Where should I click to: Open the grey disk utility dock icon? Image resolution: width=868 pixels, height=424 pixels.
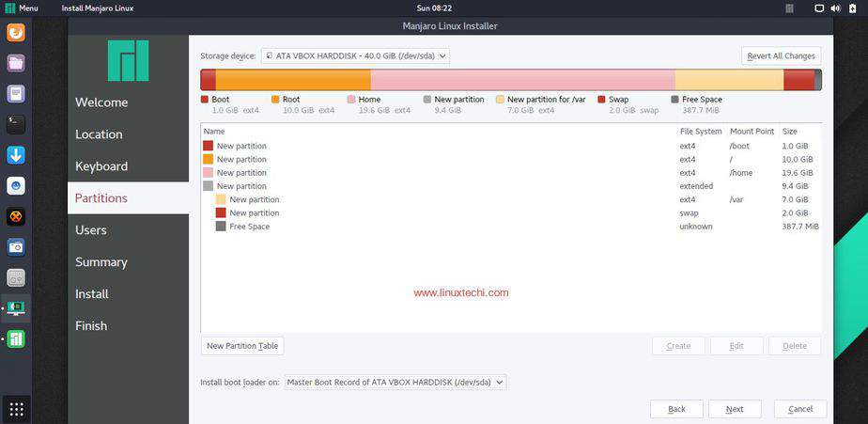click(x=15, y=277)
